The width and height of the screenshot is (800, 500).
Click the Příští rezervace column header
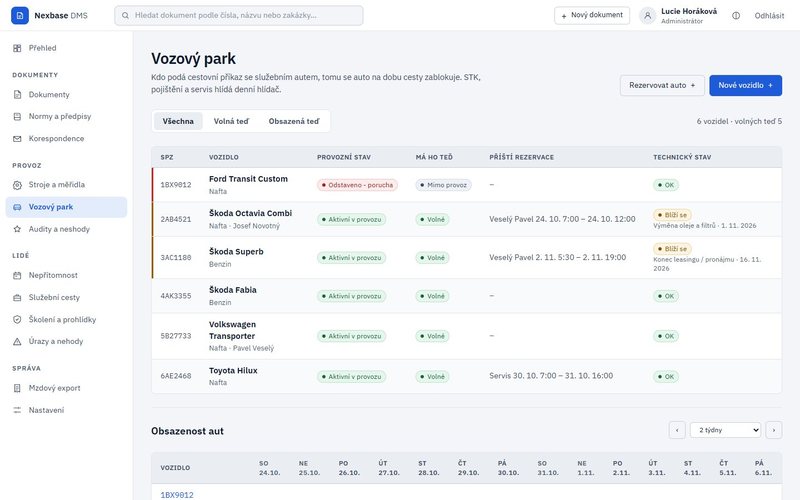click(x=521, y=157)
